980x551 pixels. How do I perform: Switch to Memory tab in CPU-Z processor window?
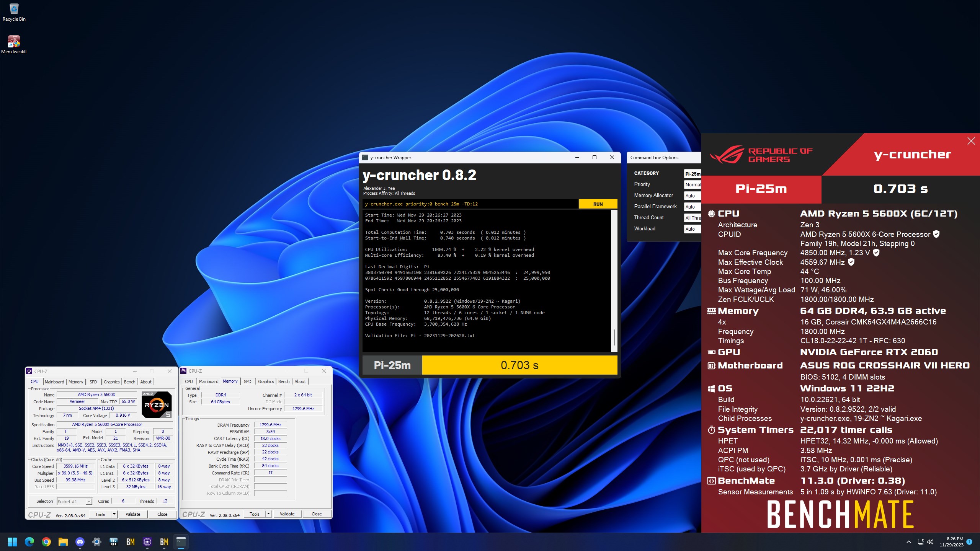pos(76,382)
